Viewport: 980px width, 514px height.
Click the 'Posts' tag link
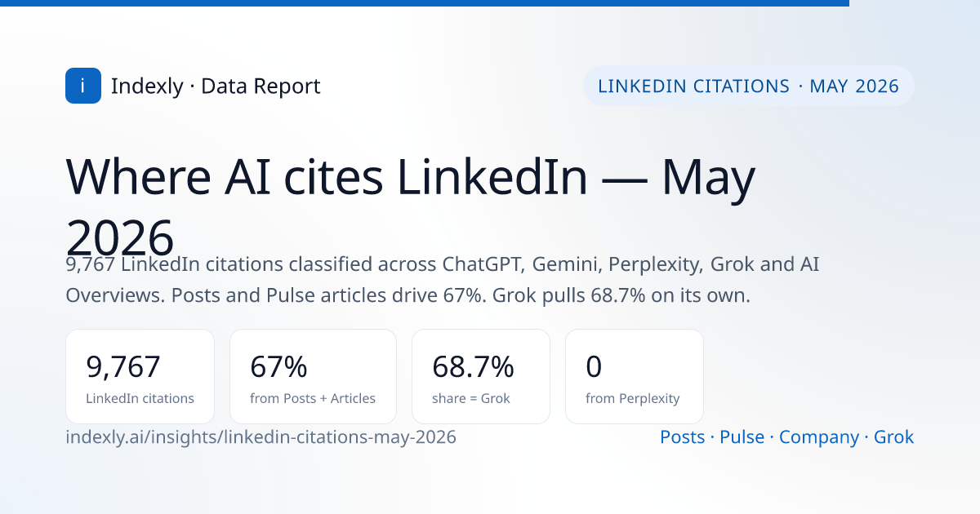point(682,437)
